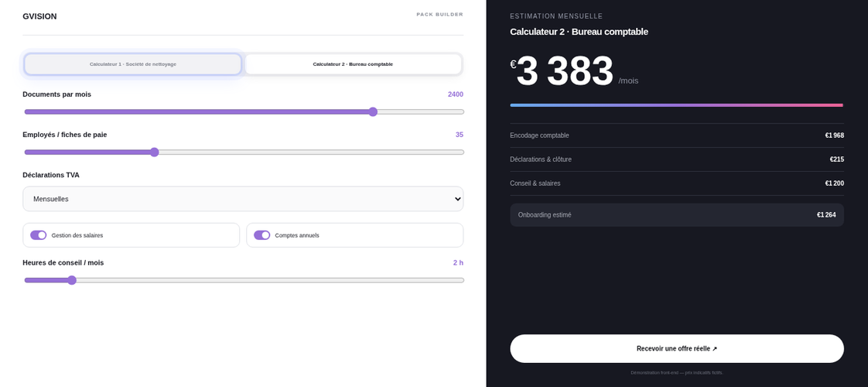Open the Déclarations TVA dropdown
Image resolution: width=868 pixels, height=387 pixels.
(243, 199)
